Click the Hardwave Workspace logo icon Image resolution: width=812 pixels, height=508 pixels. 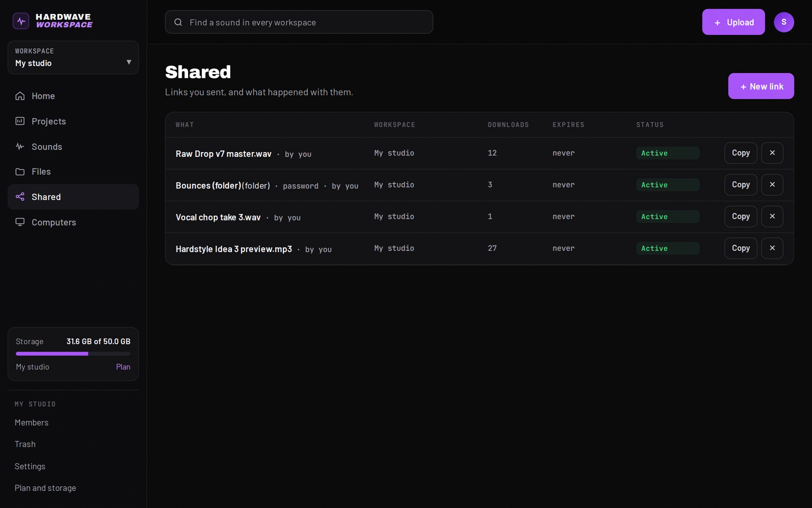click(21, 21)
